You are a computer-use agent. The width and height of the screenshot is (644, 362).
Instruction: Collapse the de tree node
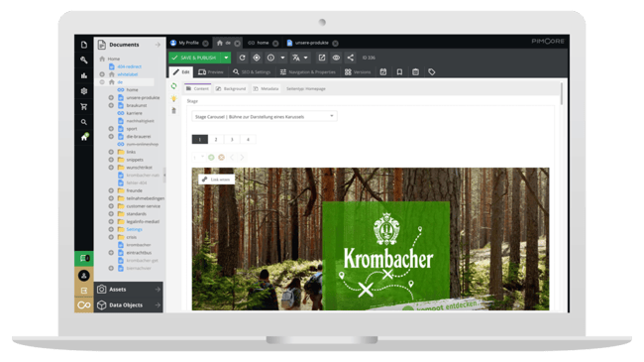(x=102, y=82)
